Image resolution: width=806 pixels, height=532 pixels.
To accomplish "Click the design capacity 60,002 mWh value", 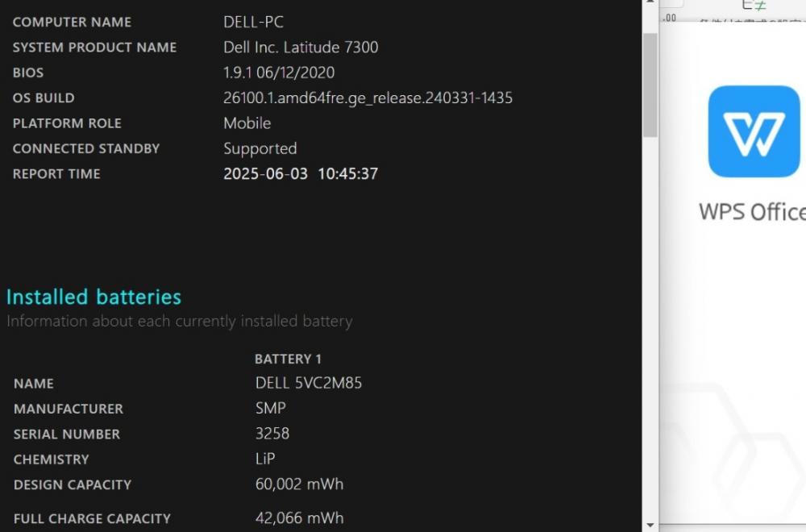I will 299,484.
